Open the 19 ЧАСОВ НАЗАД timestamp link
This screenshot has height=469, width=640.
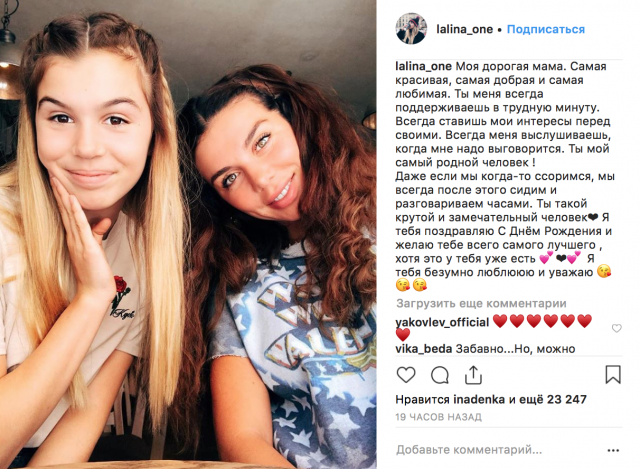point(438,417)
